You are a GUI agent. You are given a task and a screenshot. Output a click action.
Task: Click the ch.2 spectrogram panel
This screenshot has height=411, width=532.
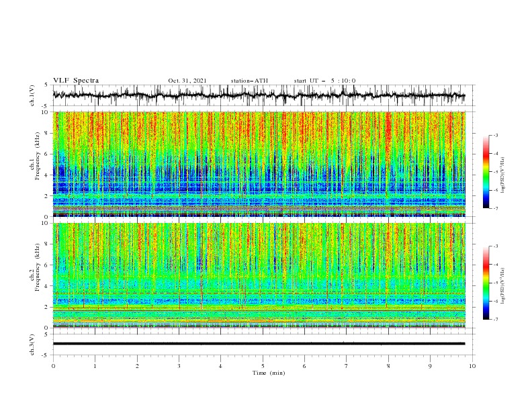pos(259,275)
